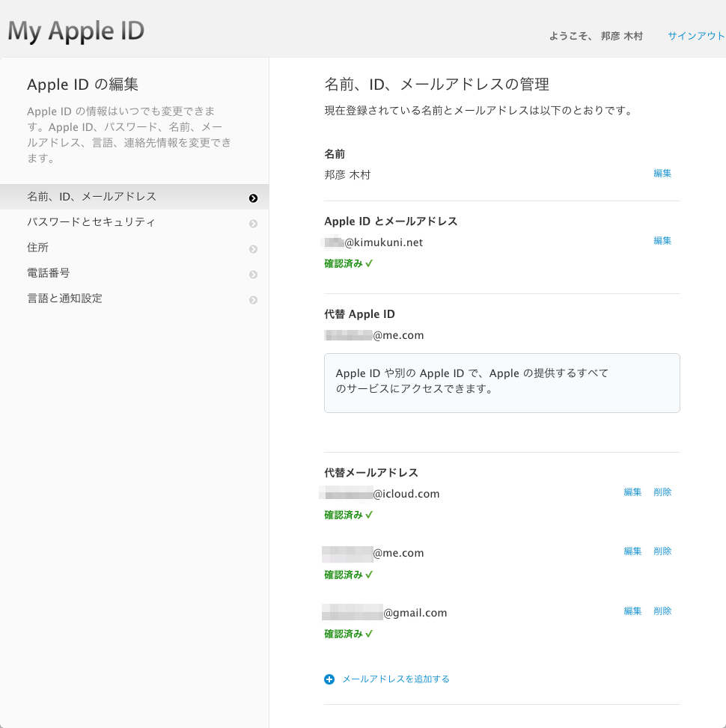This screenshot has height=728, width=726.
Task: Click the 名前、ID、メールアドレスの管理 heading
Action: [x=436, y=85]
